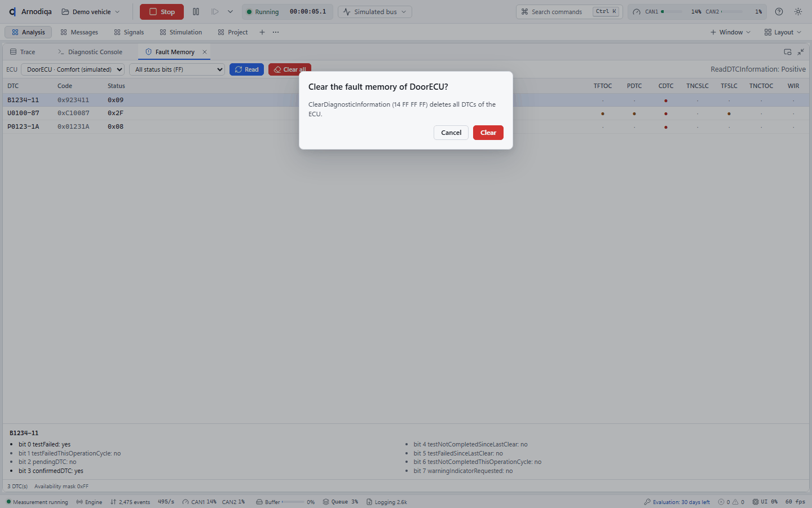Screen dimensions: 812x508
Task: Confirm with the red Clear button in dialog
Action: click(488, 133)
